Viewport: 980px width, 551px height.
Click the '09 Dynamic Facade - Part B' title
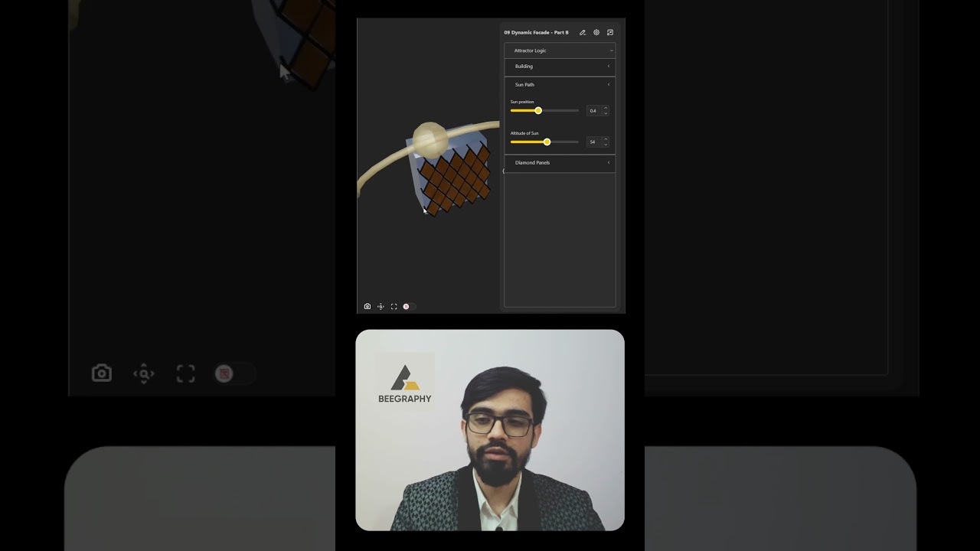[x=536, y=33]
